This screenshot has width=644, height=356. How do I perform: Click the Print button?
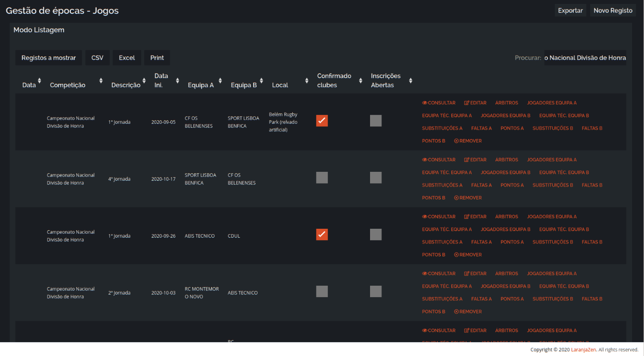coord(157,58)
